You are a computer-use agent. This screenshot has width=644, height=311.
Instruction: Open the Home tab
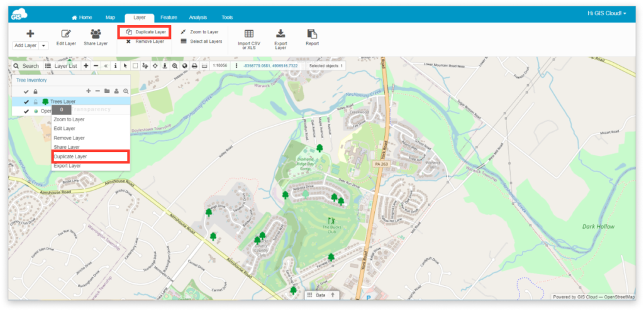coord(82,18)
